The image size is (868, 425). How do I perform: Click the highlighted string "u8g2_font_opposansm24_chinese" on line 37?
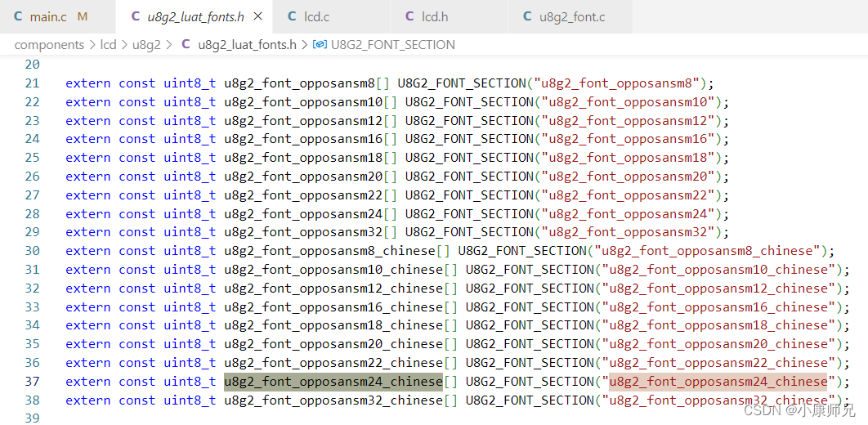718,382
